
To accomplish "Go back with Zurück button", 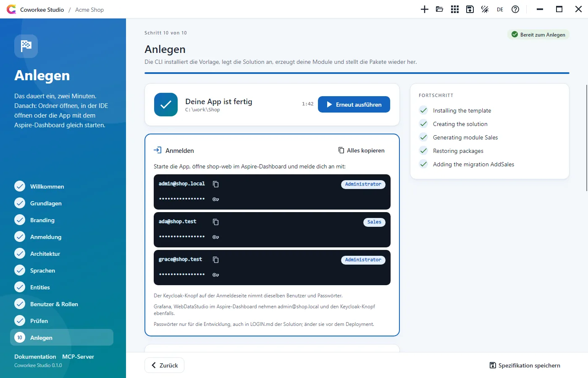I will [x=164, y=365].
